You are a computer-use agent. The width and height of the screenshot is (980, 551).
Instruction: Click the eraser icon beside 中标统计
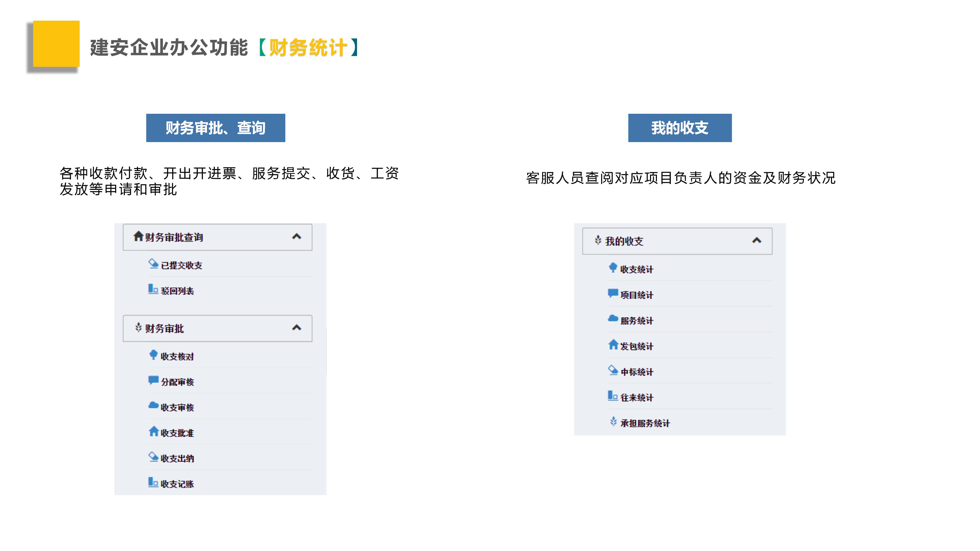[613, 370]
